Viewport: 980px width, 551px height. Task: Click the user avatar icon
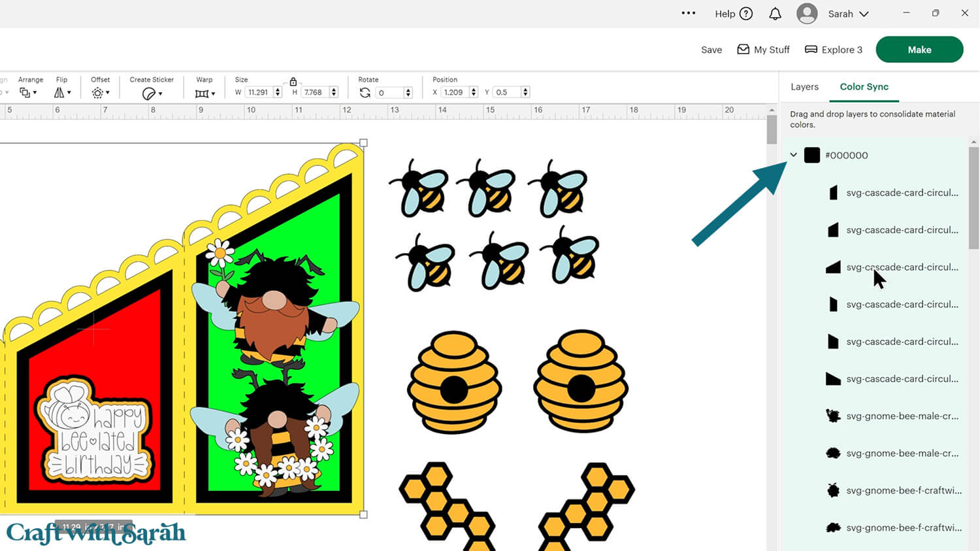tap(808, 14)
